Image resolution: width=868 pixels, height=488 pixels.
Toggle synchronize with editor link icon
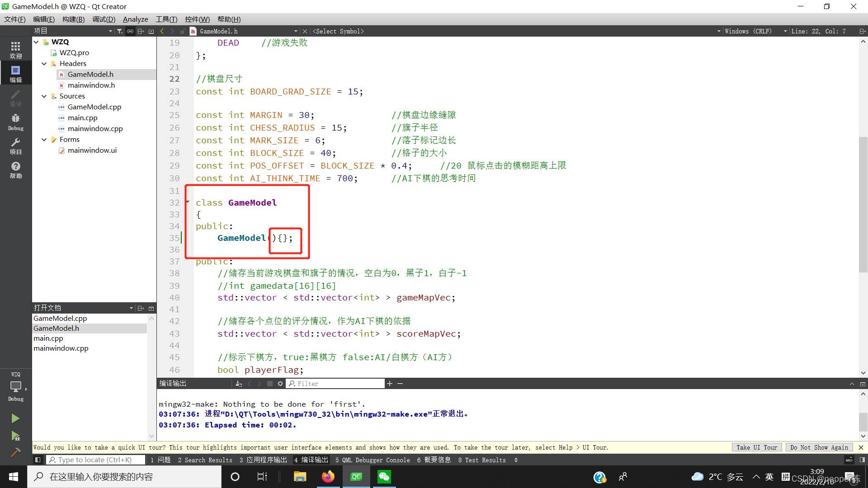130,31
